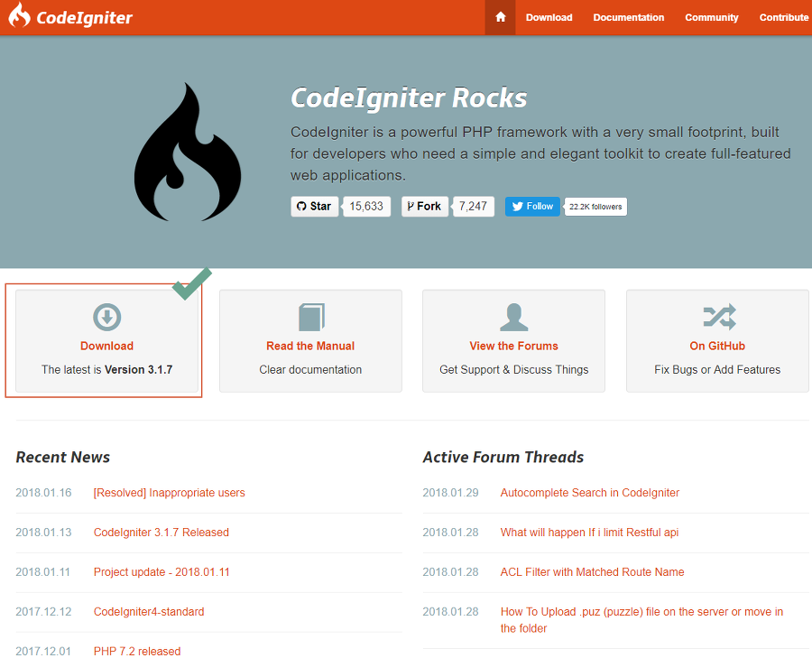Click the 'Recent News' heading
Screen dimensions: 812x658
click(x=62, y=457)
